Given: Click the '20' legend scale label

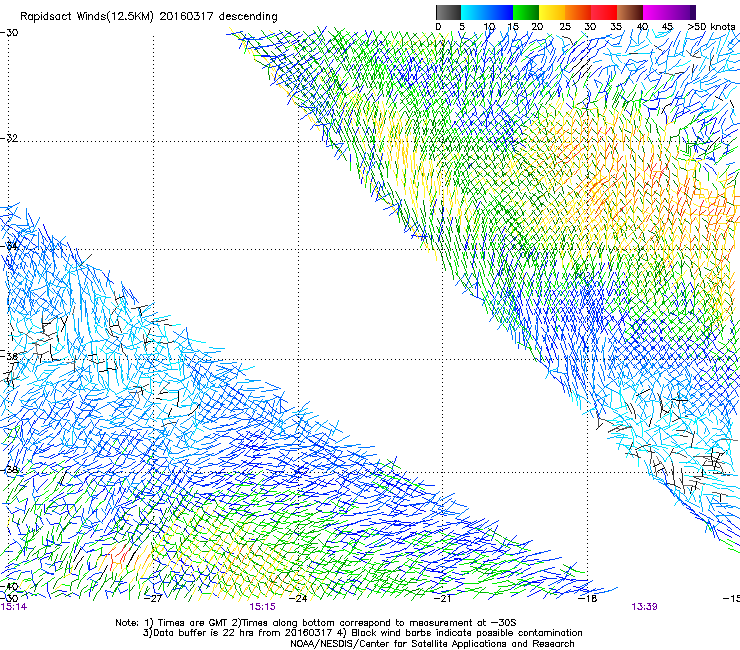Looking at the screenshot, I should point(537,26).
